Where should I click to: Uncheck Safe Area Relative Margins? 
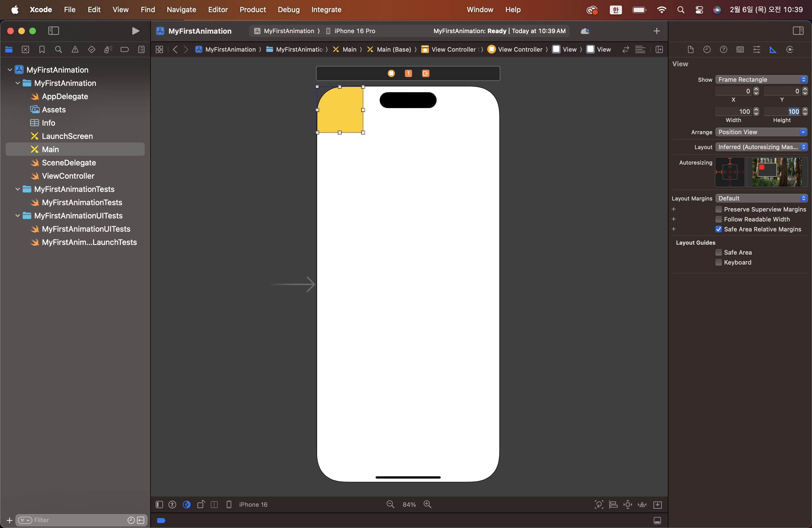[719, 229]
